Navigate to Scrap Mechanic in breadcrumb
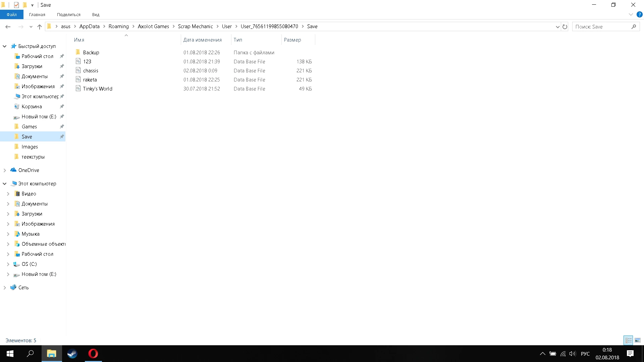This screenshot has height=362, width=644. 195,26
